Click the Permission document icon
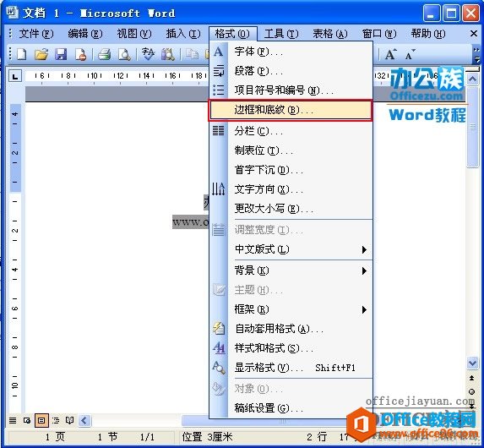The image size is (484, 448). pos(80,54)
